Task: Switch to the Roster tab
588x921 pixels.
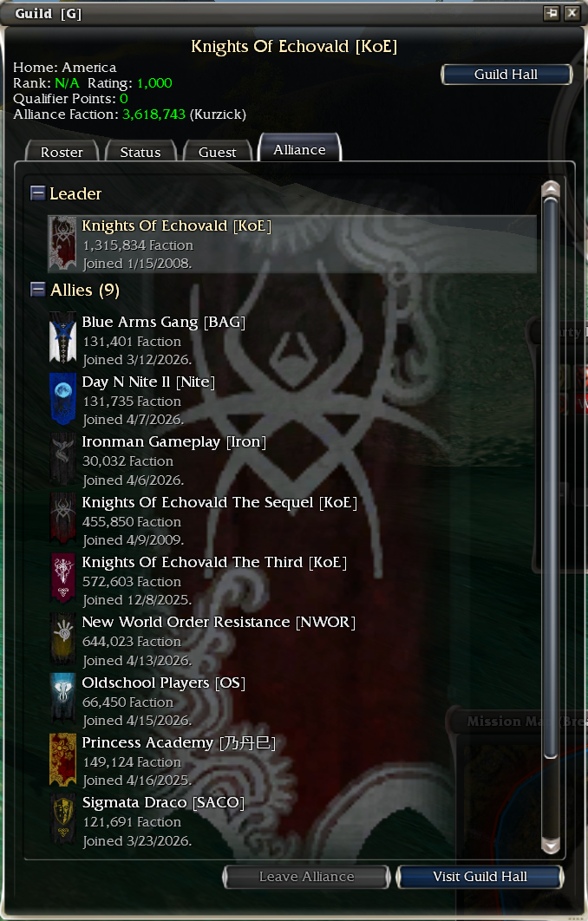Action: [62, 152]
